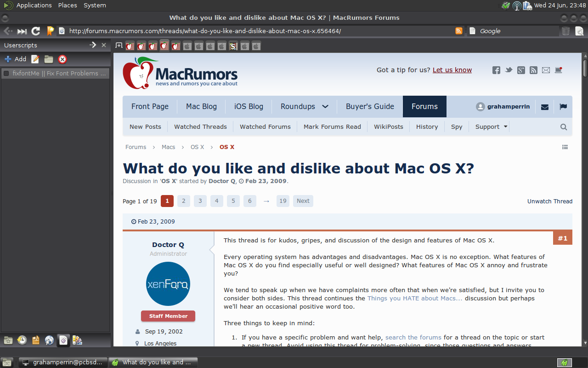This screenshot has width=588, height=368.
Task: Open the inbox envelope icon beside grahamperrin
Action: pyautogui.click(x=545, y=107)
